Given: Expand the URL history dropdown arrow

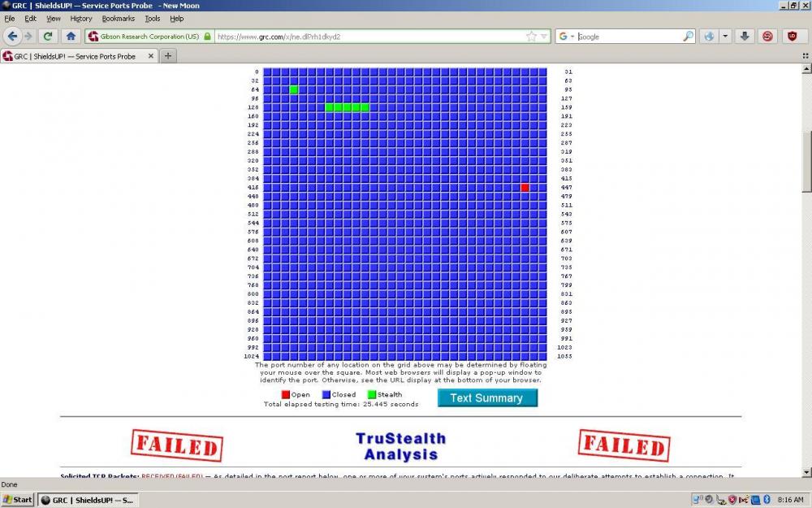Looking at the screenshot, I should (x=544, y=37).
